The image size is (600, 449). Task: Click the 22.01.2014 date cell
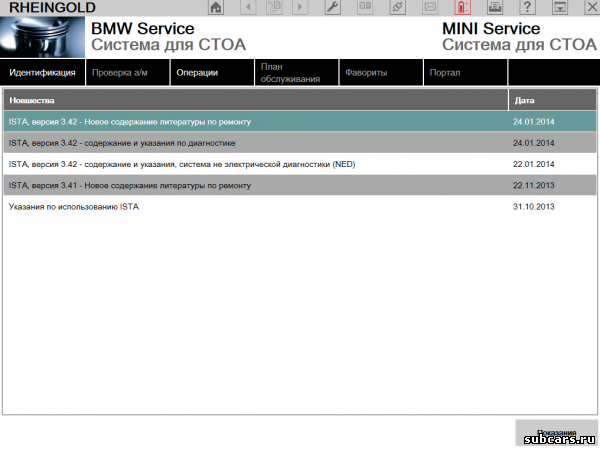tap(533, 164)
